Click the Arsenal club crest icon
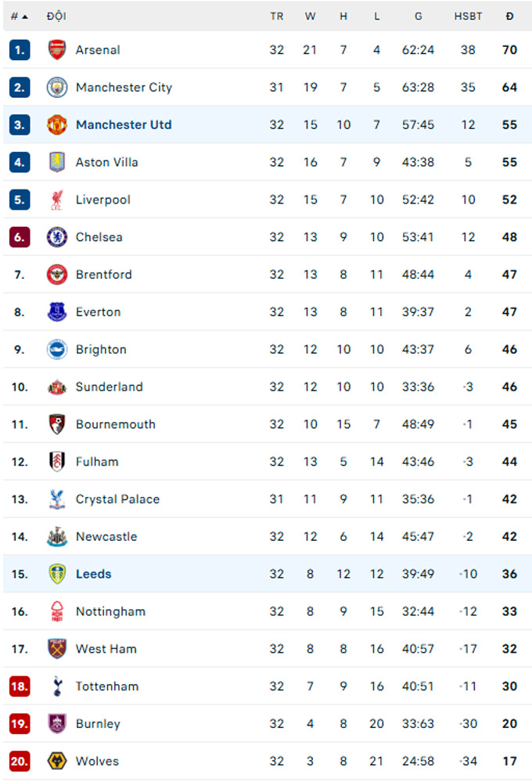The image size is (532, 782). point(57,50)
